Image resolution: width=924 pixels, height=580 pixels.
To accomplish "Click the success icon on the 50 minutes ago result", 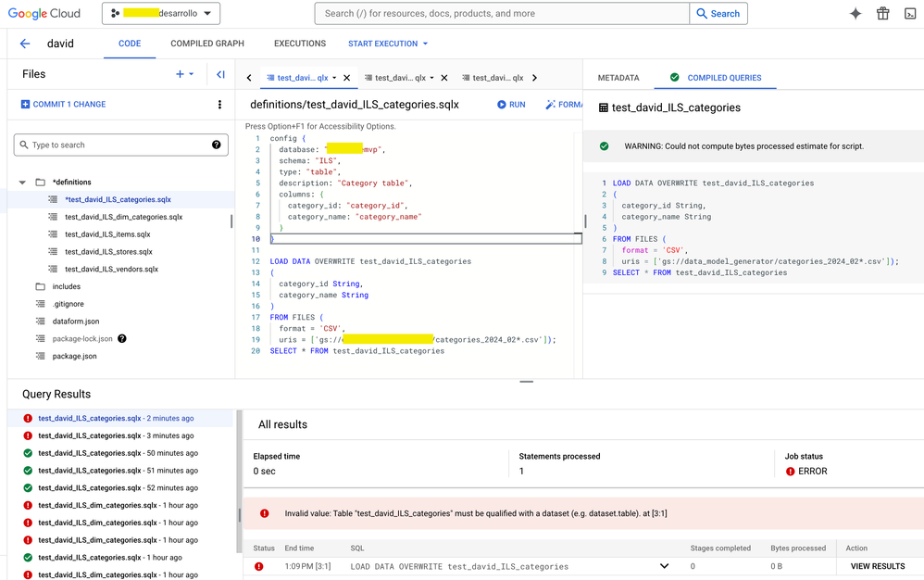I will [28, 453].
